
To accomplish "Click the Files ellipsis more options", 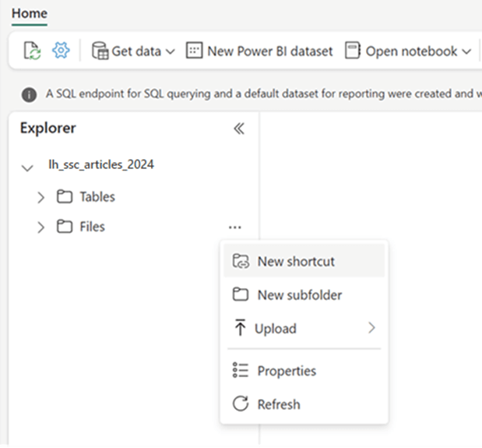I will click(x=234, y=228).
